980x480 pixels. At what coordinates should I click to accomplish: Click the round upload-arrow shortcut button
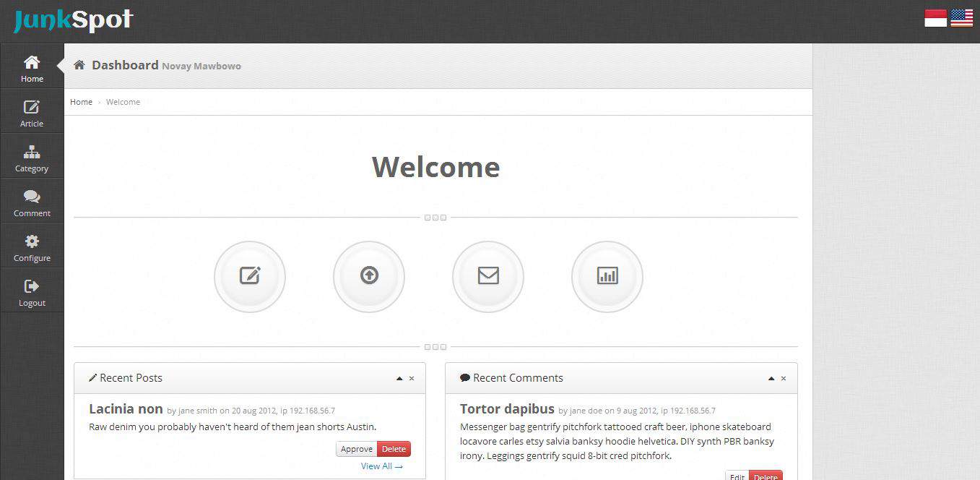[369, 276]
